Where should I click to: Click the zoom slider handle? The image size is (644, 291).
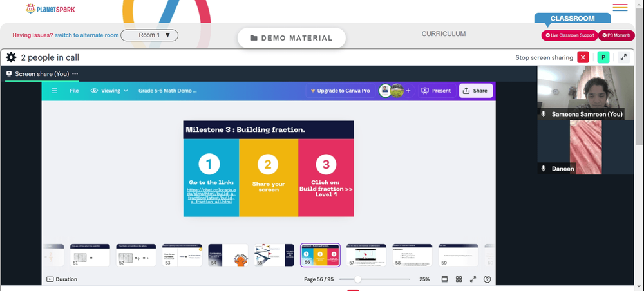click(357, 279)
